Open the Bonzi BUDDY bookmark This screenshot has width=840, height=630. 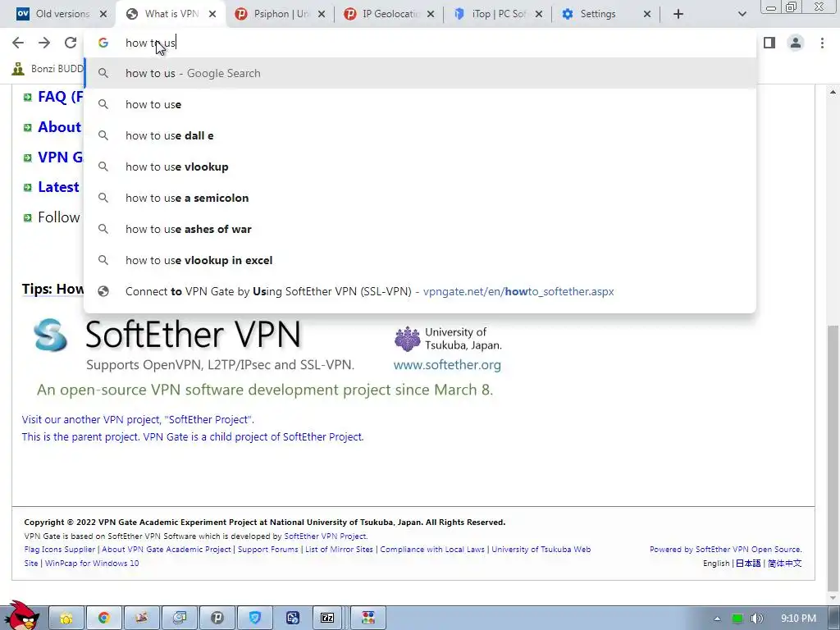(48, 69)
